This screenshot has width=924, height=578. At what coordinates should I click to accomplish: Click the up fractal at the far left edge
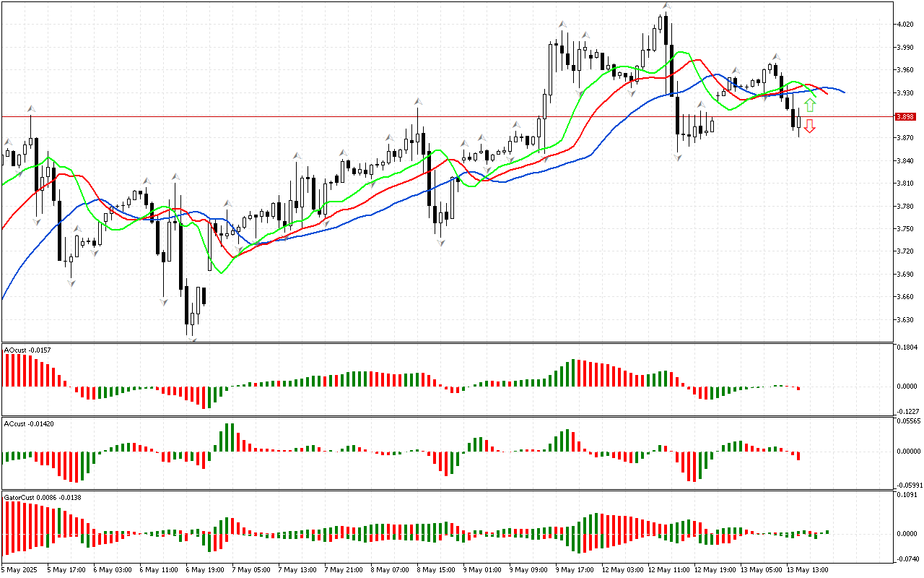click(x=8, y=142)
